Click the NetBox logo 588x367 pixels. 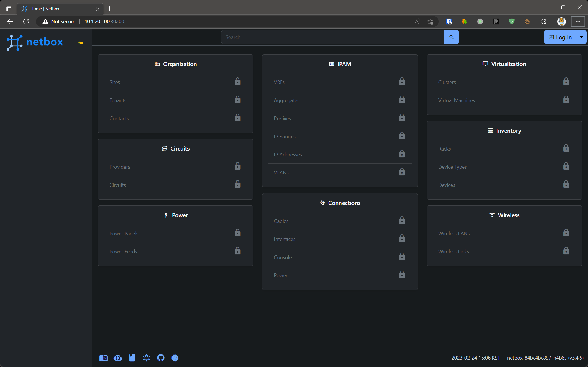[x=35, y=42]
